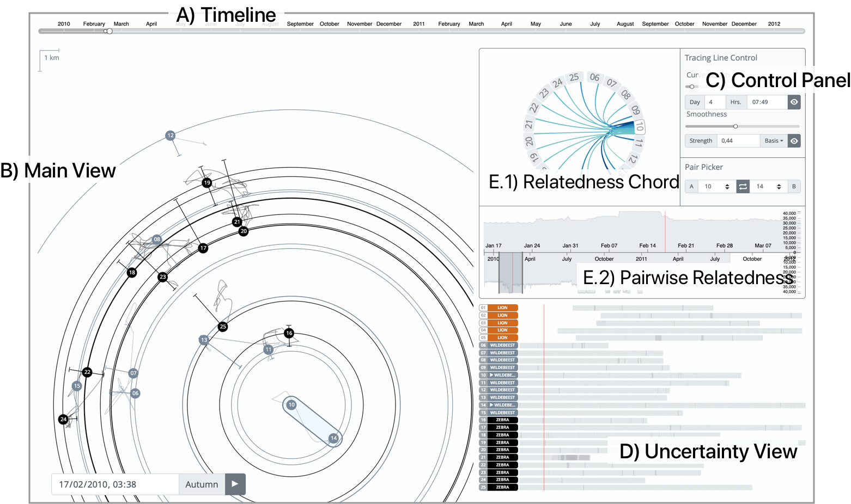Click the date field showing 17/02/2010, 03:38

tap(116, 484)
